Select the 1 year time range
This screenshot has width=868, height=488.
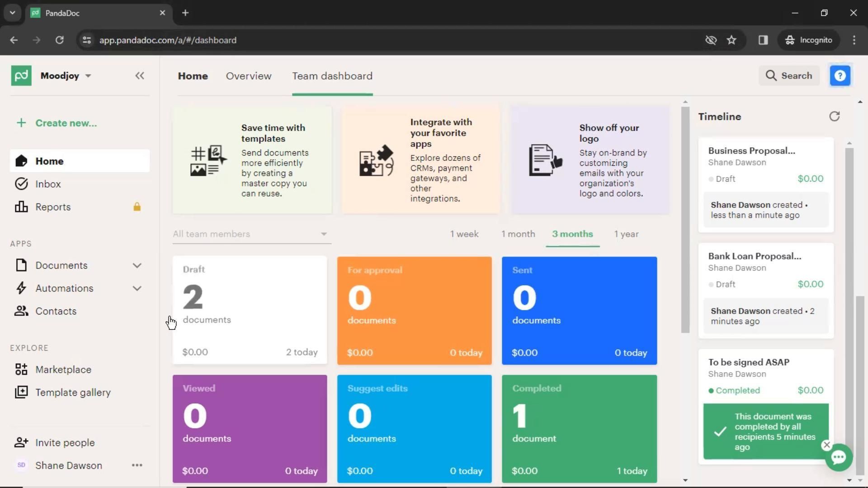[x=626, y=234]
